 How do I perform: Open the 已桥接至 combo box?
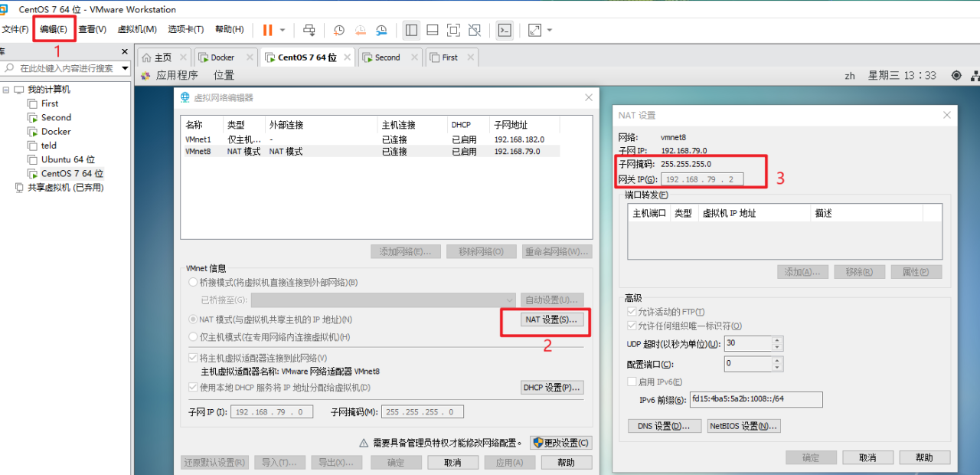(x=384, y=300)
